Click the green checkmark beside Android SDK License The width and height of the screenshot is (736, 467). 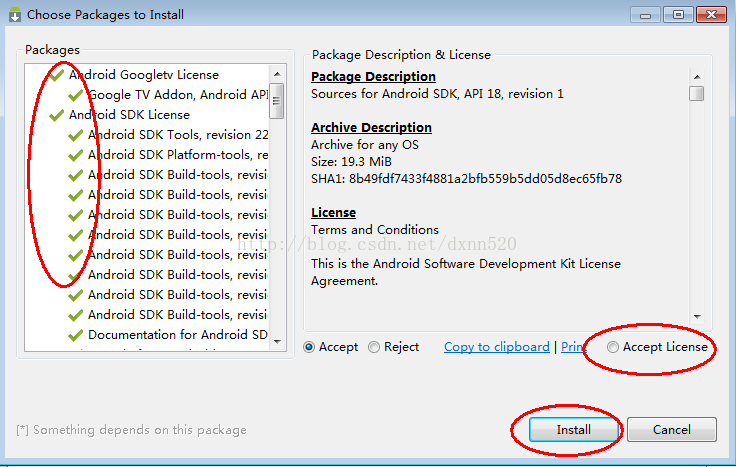coord(57,115)
